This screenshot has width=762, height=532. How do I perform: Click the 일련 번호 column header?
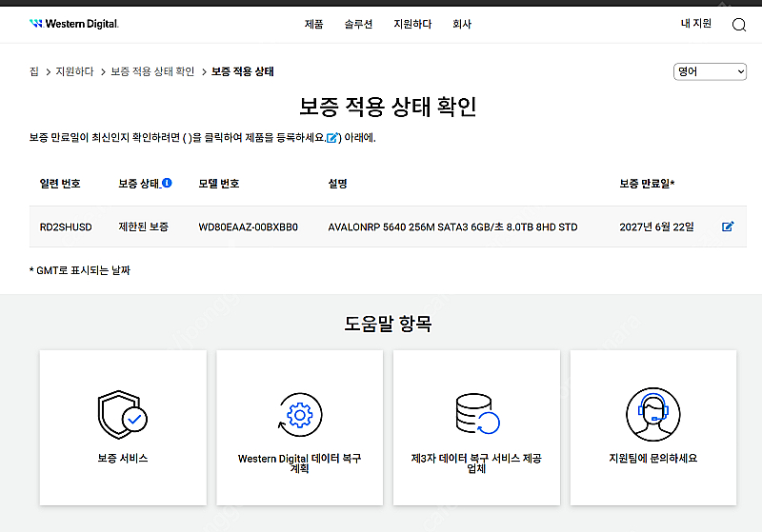coord(60,184)
